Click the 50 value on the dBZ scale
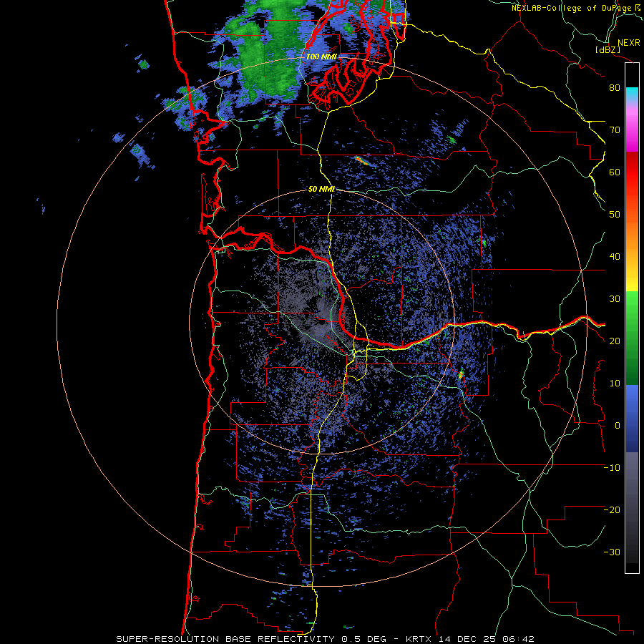The image size is (644, 644). coord(615,215)
